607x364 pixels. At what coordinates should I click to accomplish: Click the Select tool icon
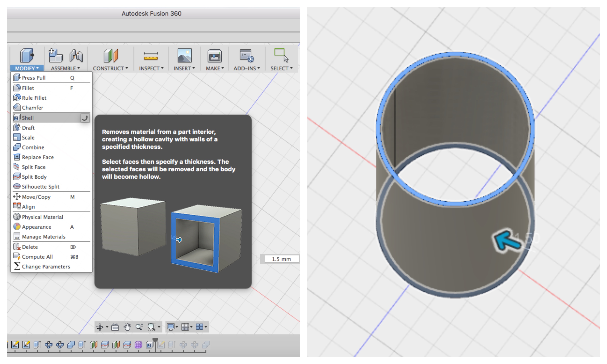click(x=281, y=55)
